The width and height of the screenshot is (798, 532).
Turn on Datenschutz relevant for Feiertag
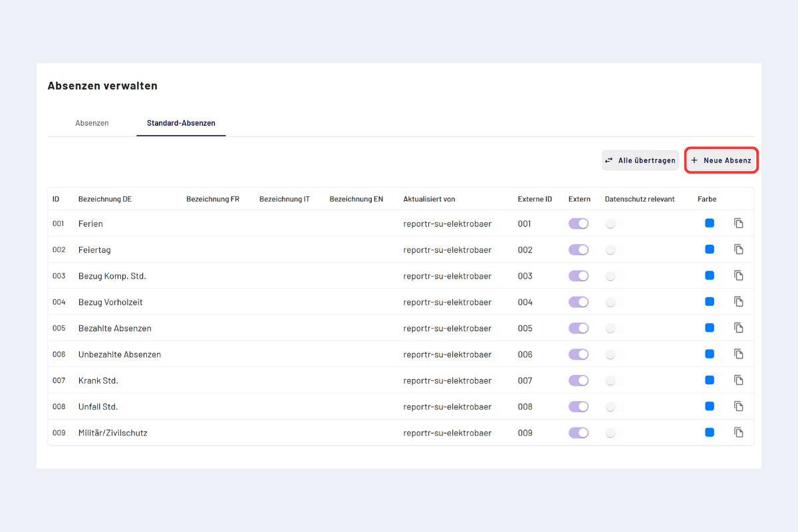614,250
